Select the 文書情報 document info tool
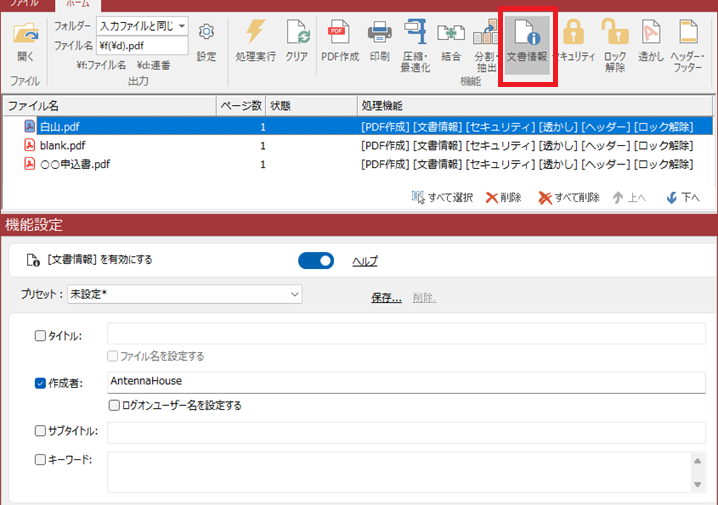Screen dimensions: 718x505 [x=527, y=45]
